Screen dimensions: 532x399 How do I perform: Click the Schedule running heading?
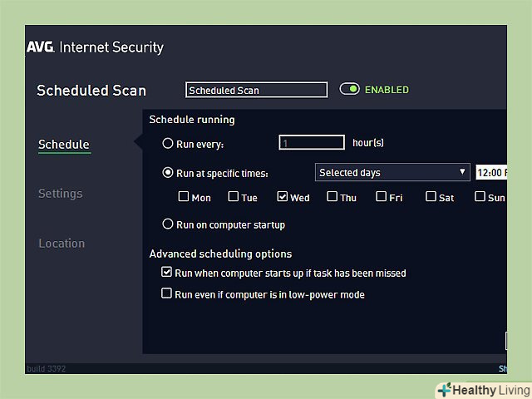tap(192, 120)
